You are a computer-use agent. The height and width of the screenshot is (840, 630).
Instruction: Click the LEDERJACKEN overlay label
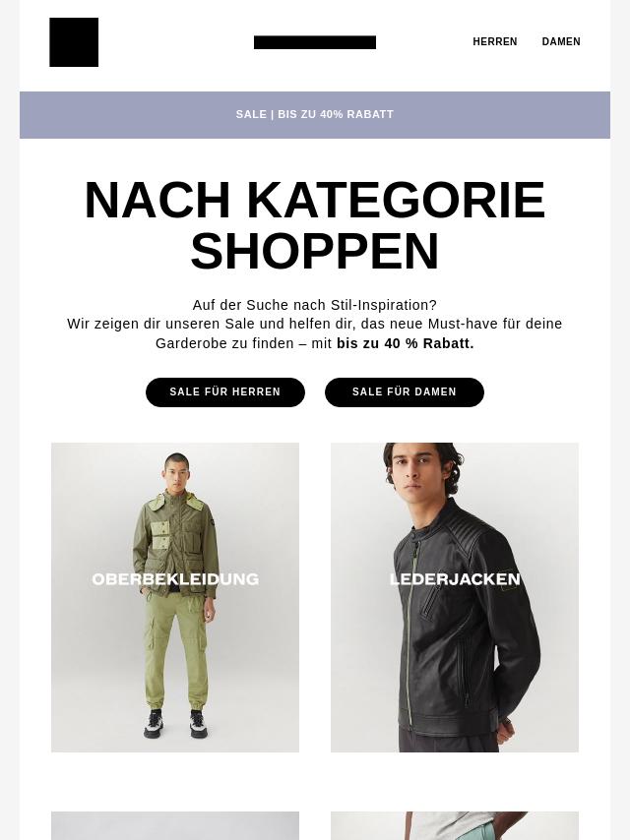pyautogui.click(x=455, y=579)
